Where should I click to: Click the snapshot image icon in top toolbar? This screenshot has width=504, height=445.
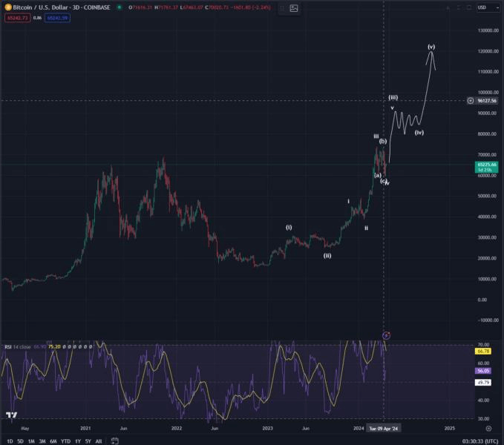294,8
